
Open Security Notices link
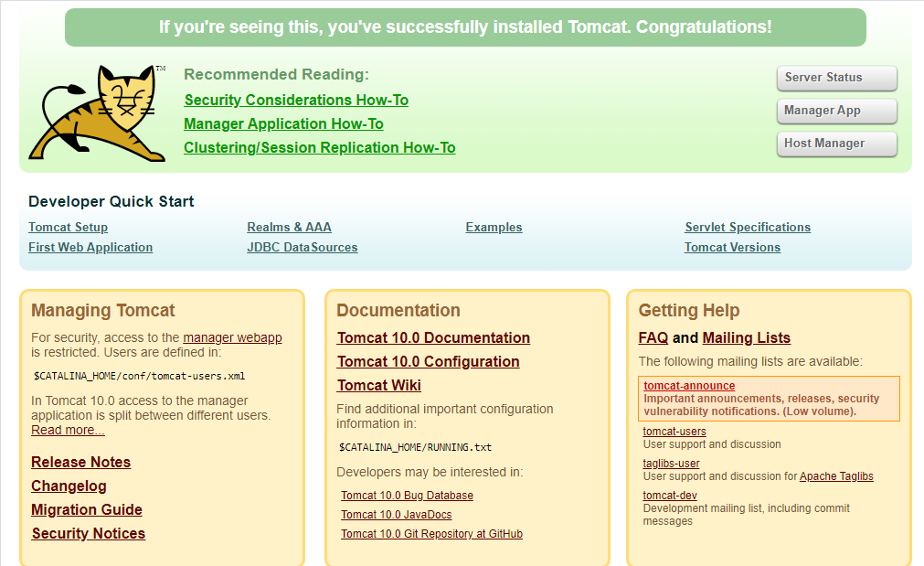click(x=89, y=533)
